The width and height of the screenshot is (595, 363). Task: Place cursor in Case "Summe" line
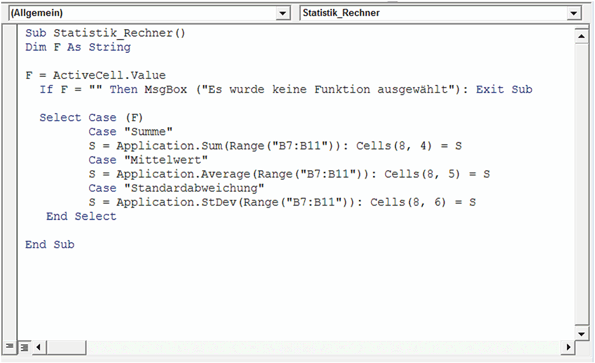click(131, 132)
